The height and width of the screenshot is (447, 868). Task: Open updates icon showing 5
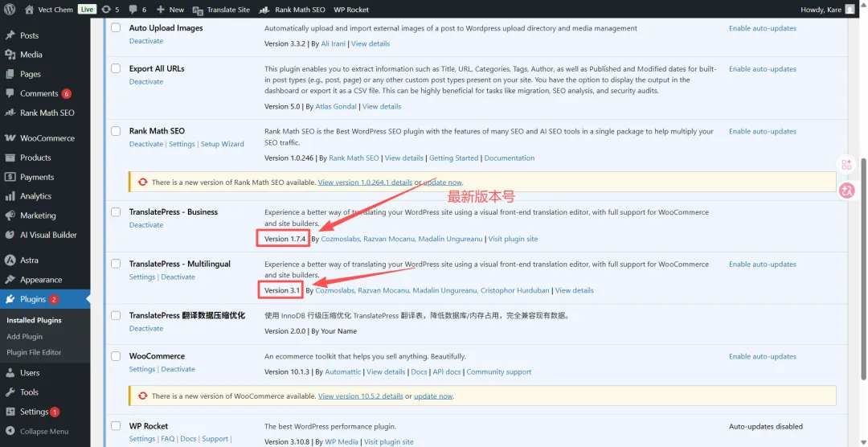[x=106, y=10]
